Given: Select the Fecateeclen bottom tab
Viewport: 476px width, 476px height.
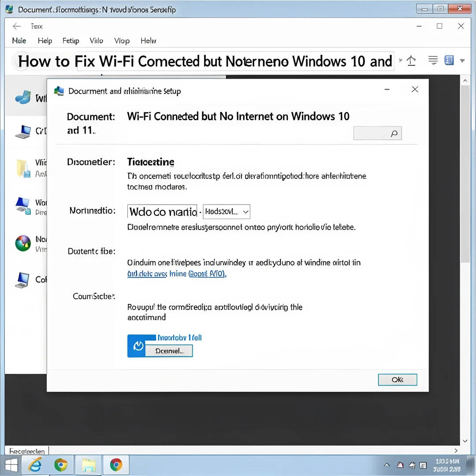Looking at the screenshot, I should coord(27,451).
